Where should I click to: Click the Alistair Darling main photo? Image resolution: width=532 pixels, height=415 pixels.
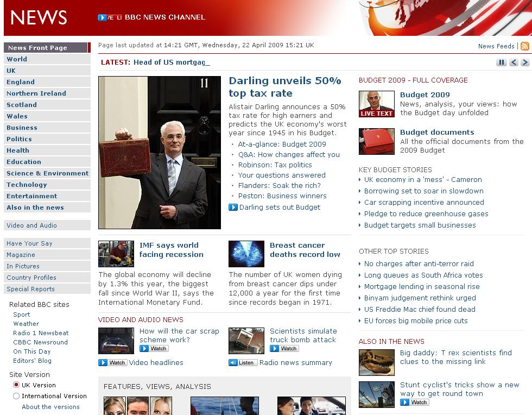click(x=160, y=153)
